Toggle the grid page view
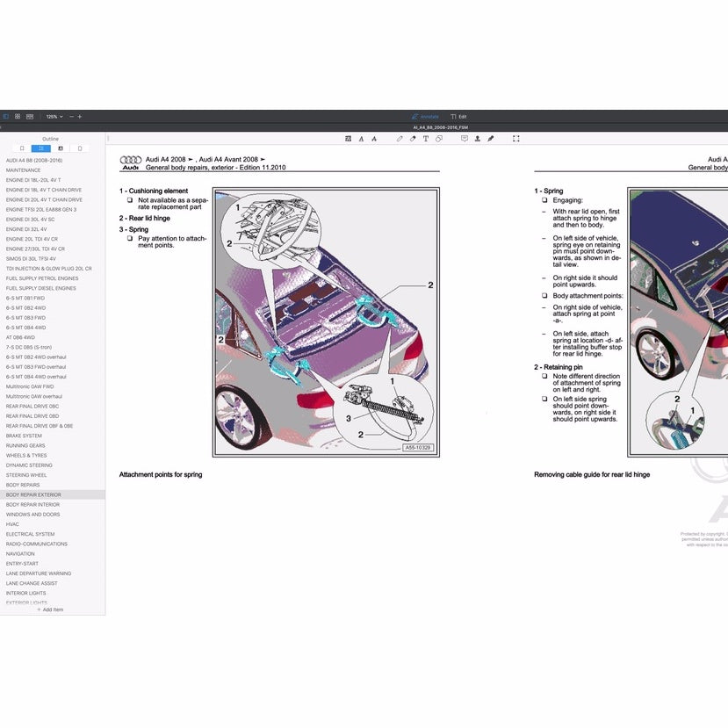The image size is (728, 728). point(18,116)
